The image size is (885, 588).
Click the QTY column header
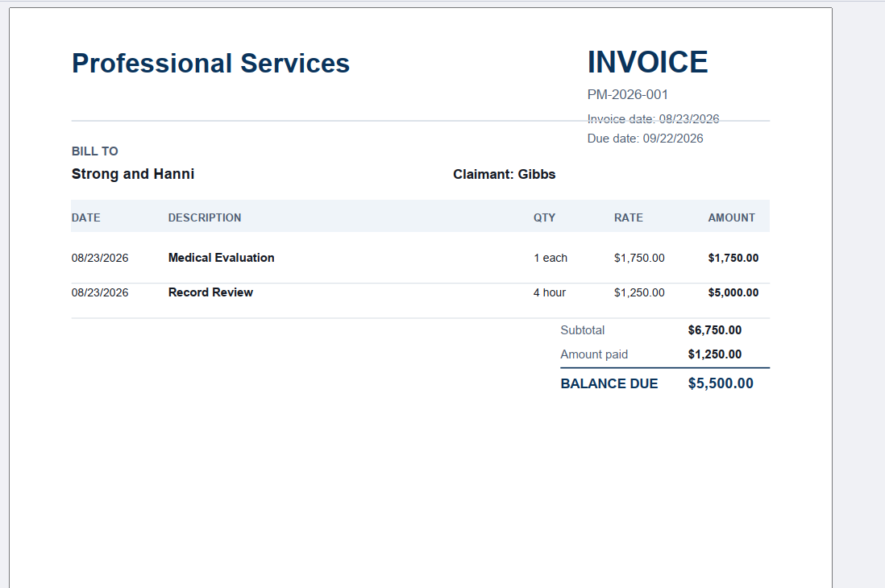pyautogui.click(x=544, y=217)
